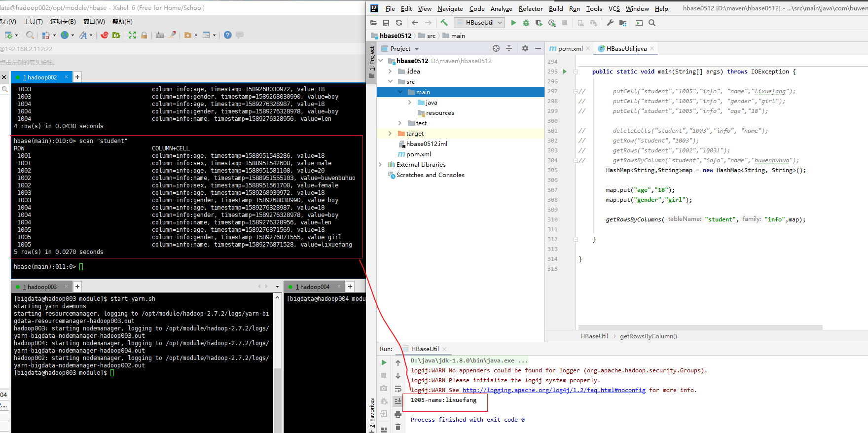
Task: Click the locate target crosshair icon in Project panel
Action: (496, 48)
